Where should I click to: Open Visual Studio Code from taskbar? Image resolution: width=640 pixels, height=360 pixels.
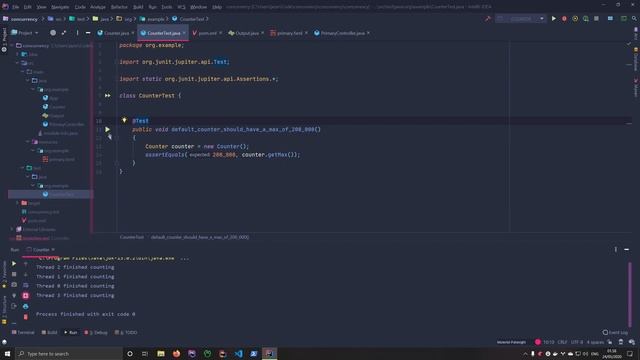point(238,353)
